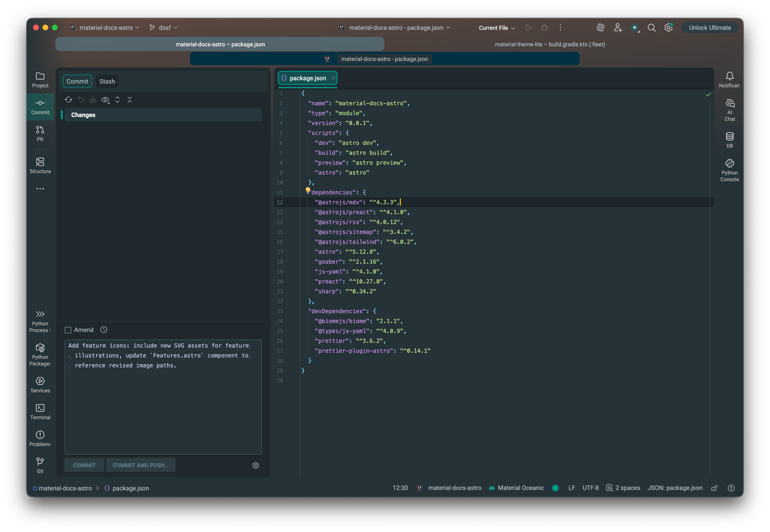Open the dssf branch dropdown

coord(164,28)
